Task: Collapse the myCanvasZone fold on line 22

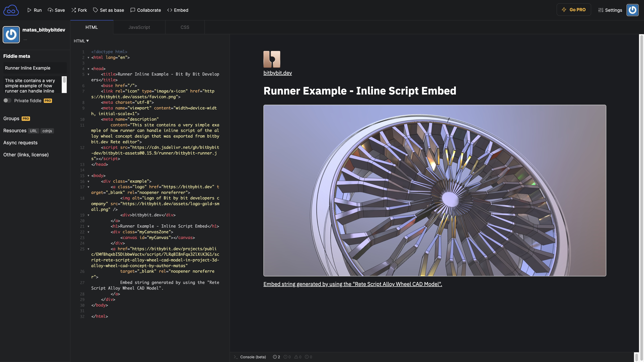Action: (88, 232)
